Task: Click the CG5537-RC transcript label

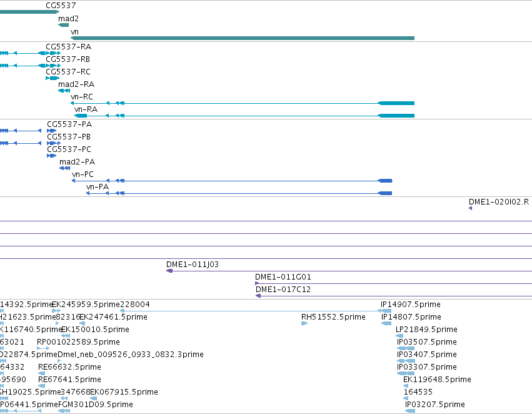Action: (68, 71)
